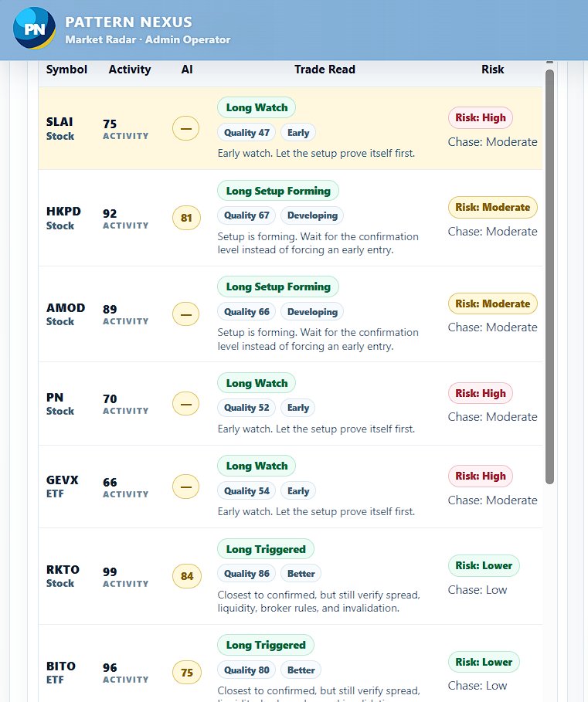Select the Long Setup Forming tag for HKPD
The width and height of the screenshot is (588, 702).
278,191
